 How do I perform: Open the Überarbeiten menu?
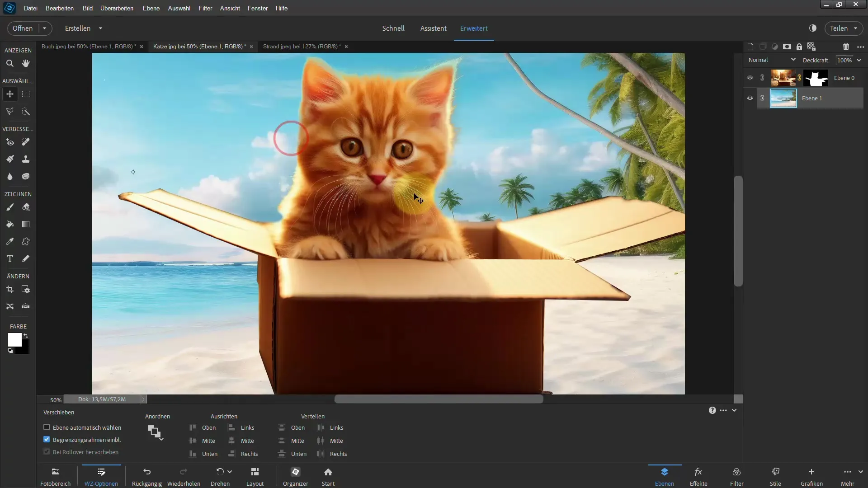(117, 8)
